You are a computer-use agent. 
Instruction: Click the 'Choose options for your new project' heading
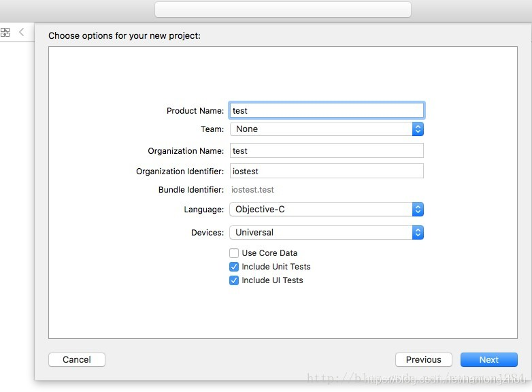tap(124, 36)
